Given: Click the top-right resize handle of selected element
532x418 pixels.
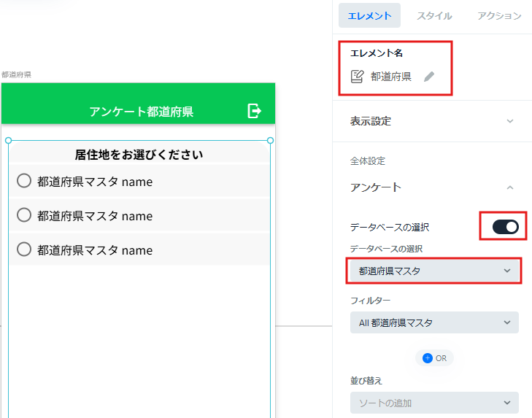Looking at the screenshot, I should point(271,141).
